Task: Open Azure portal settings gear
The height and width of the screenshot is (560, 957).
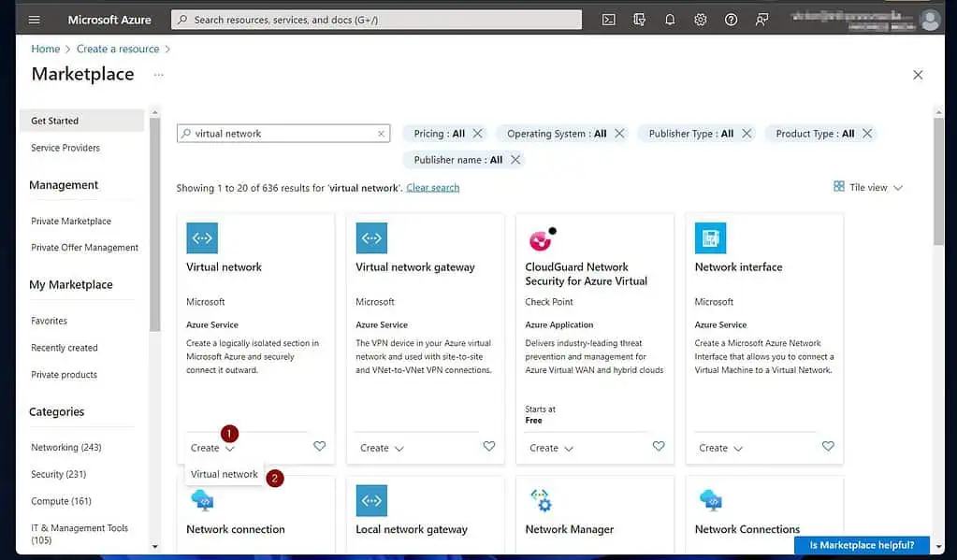Action: [700, 19]
